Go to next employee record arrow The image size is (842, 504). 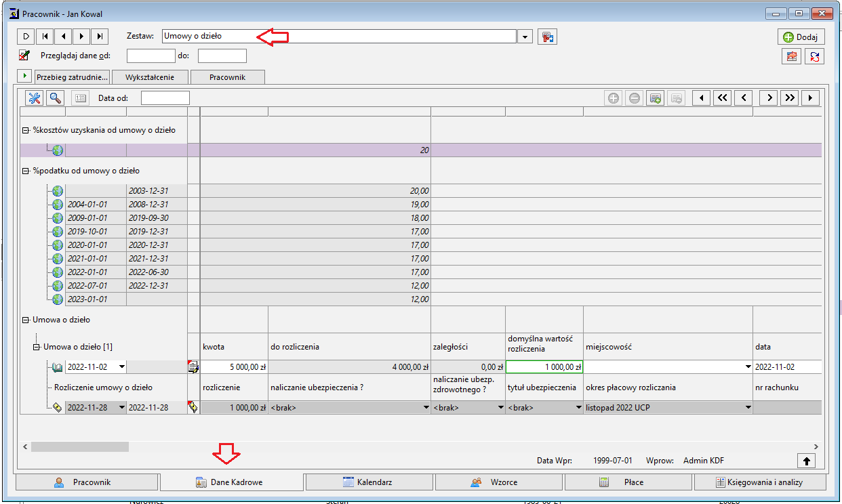click(x=81, y=37)
